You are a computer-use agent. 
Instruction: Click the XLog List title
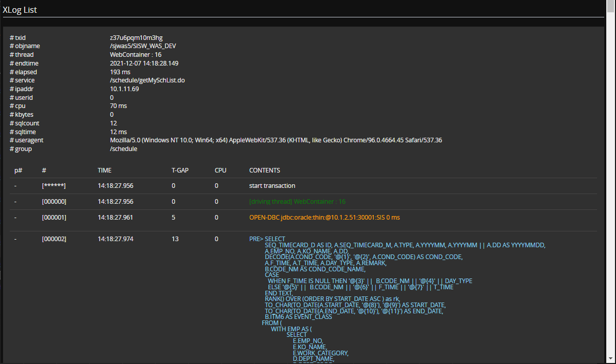[x=20, y=9]
